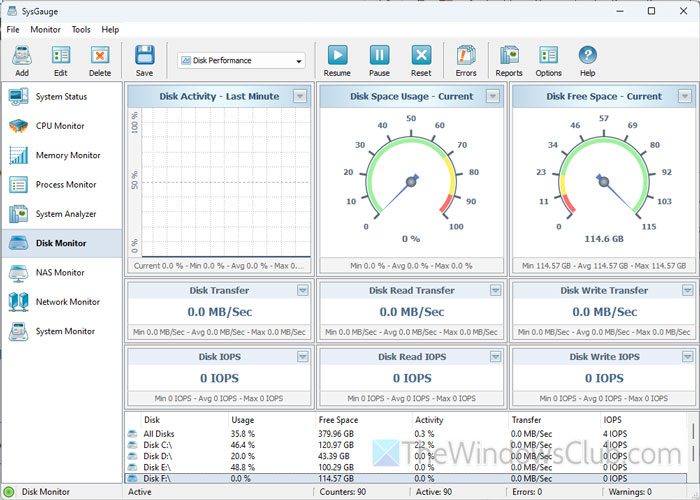Click the Edit toolbar icon
The width and height of the screenshot is (700, 500).
[x=61, y=56]
